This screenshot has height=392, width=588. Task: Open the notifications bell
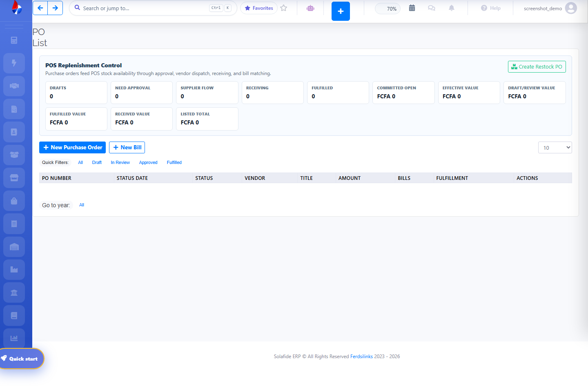452,8
